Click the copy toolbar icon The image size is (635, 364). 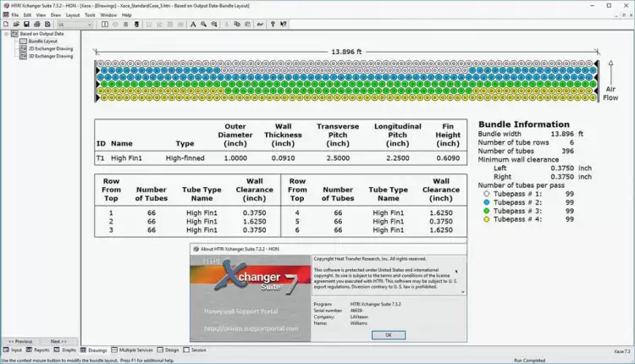pos(237,25)
